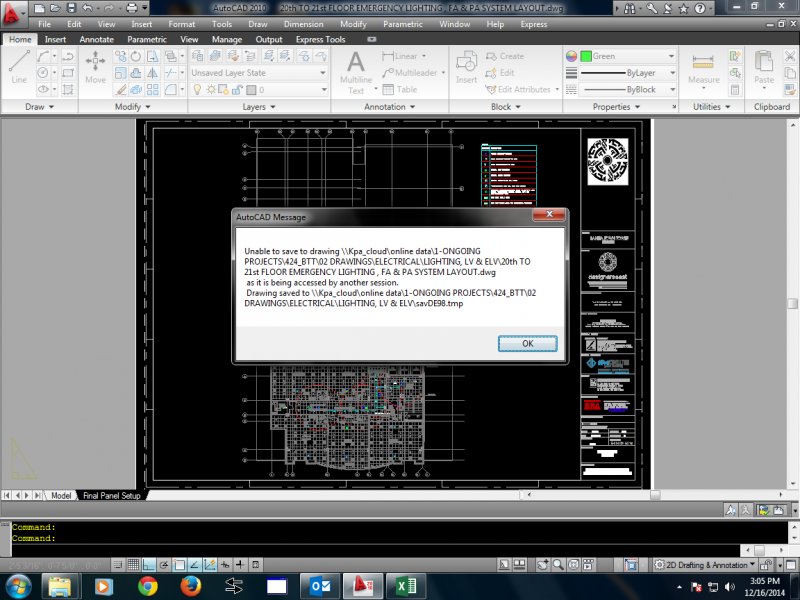Click the Table tool in Annotation panel
Screen dimensions: 800x600
point(400,90)
